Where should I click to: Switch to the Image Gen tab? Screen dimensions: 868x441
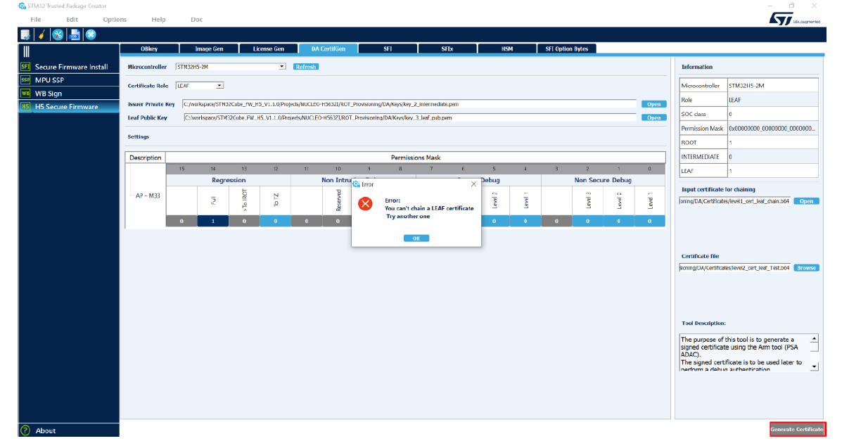click(x=209, y=49)
